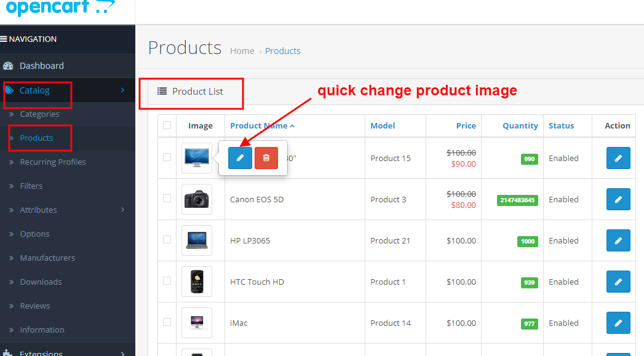Open Extensions menu item
644x356 pixels.
pos(41,353)
